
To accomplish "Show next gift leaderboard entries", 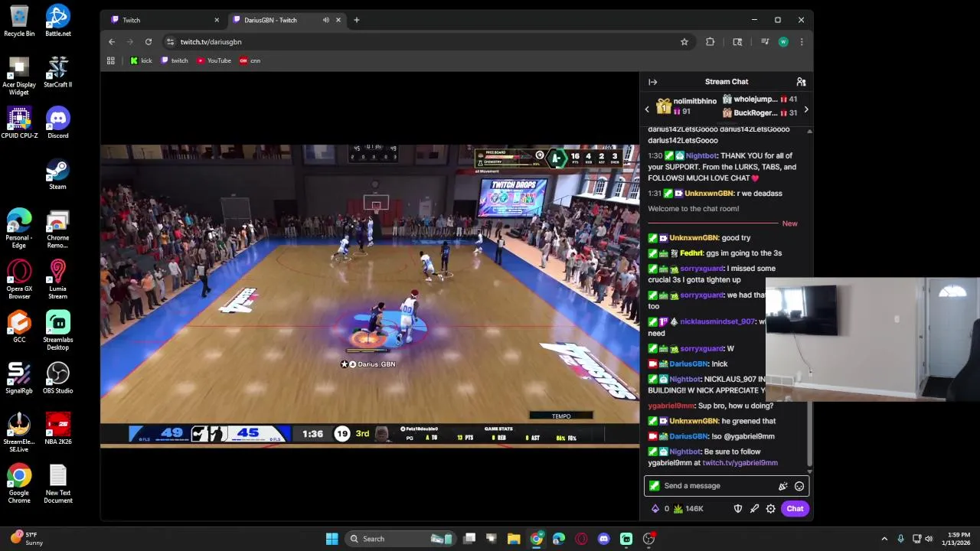I will point(805,109).
